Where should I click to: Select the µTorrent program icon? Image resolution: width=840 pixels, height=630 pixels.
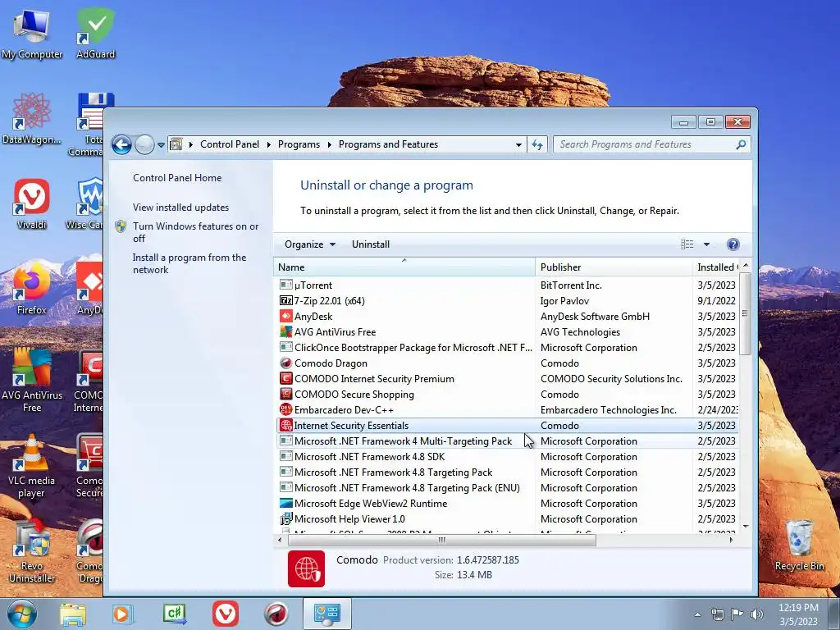click(286, 285)
